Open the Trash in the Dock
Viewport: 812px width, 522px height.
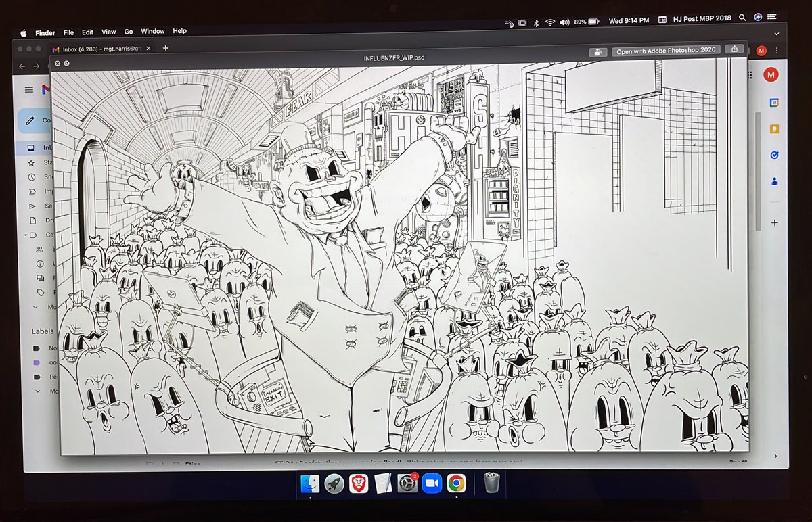(492, 483)
